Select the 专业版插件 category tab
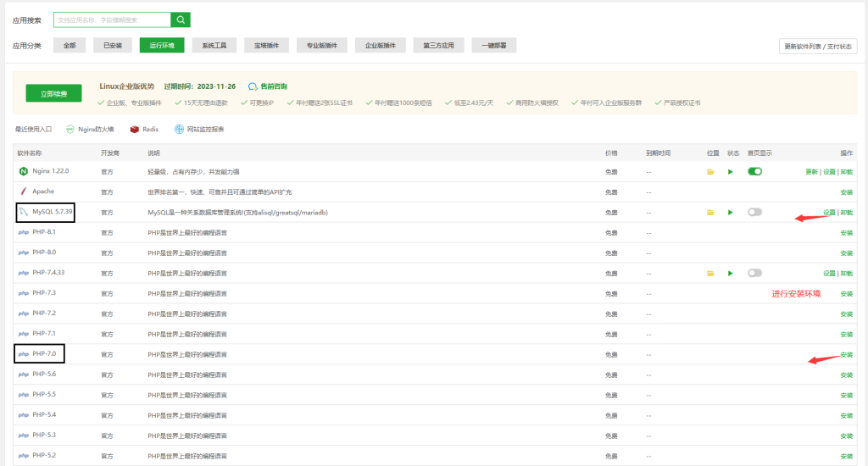 point(322,46)
